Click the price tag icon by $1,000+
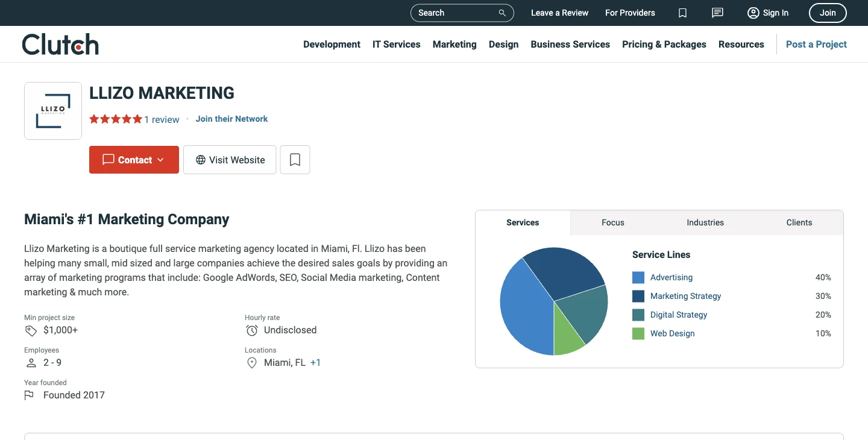Screen dimensions: 868x440 [31, 330]
